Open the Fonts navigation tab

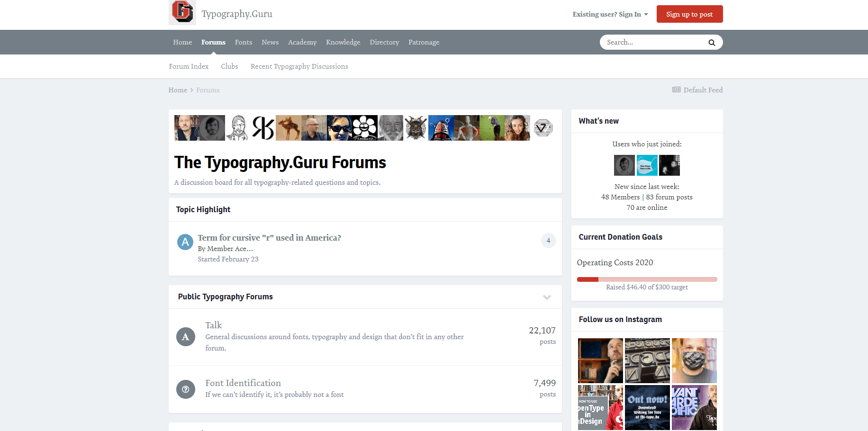pyautogui.click(x=244, y=42)
